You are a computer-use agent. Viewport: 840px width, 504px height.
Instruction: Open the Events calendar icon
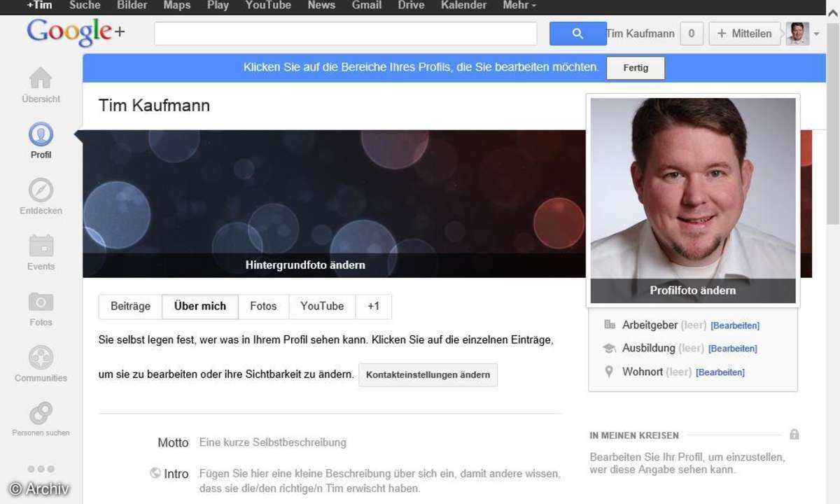[41, 246]
